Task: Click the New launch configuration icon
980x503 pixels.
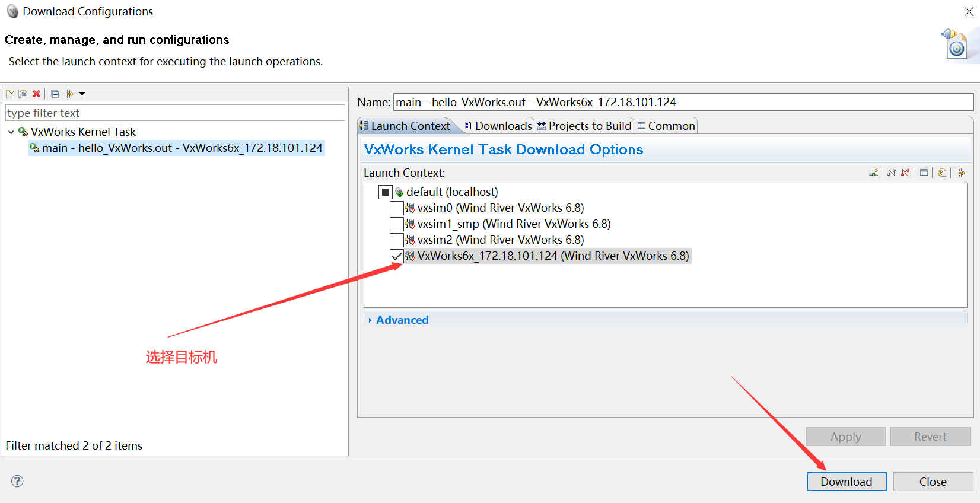Action: coord(9,94)
